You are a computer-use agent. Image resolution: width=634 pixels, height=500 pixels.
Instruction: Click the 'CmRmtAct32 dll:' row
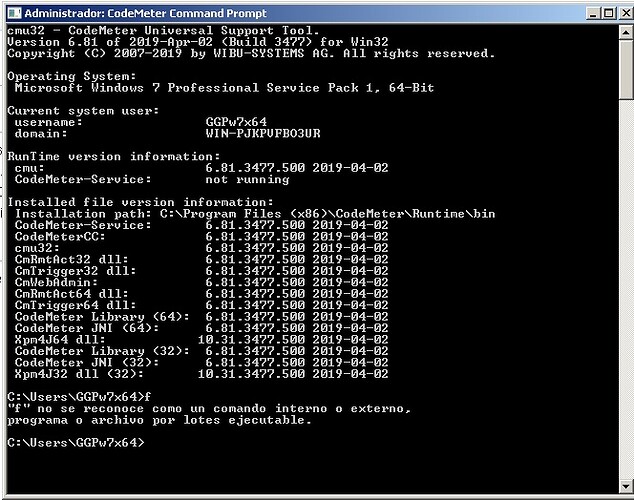click(201, 259)
